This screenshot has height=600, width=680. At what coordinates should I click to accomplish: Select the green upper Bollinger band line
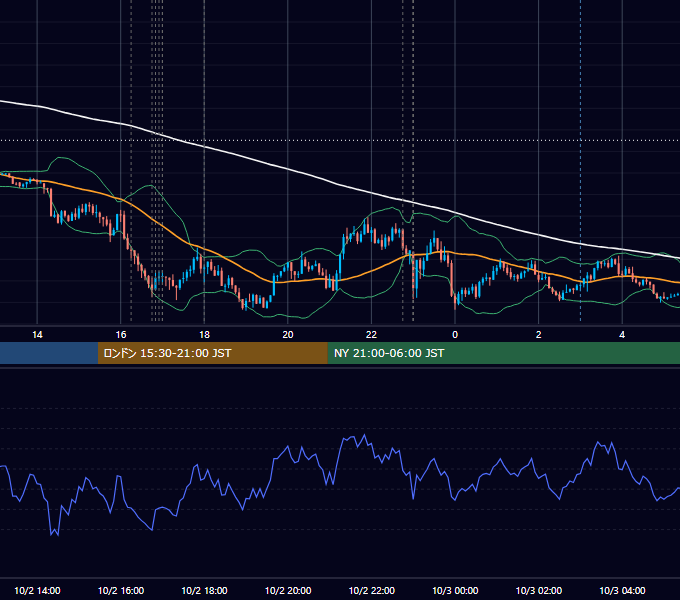(151, 186)
